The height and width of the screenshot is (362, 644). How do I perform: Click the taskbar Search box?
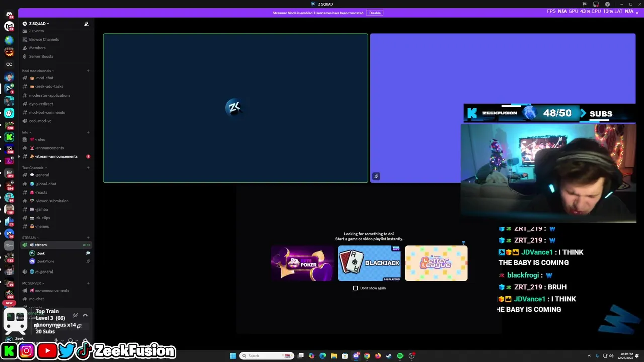[x=266, y=356]
